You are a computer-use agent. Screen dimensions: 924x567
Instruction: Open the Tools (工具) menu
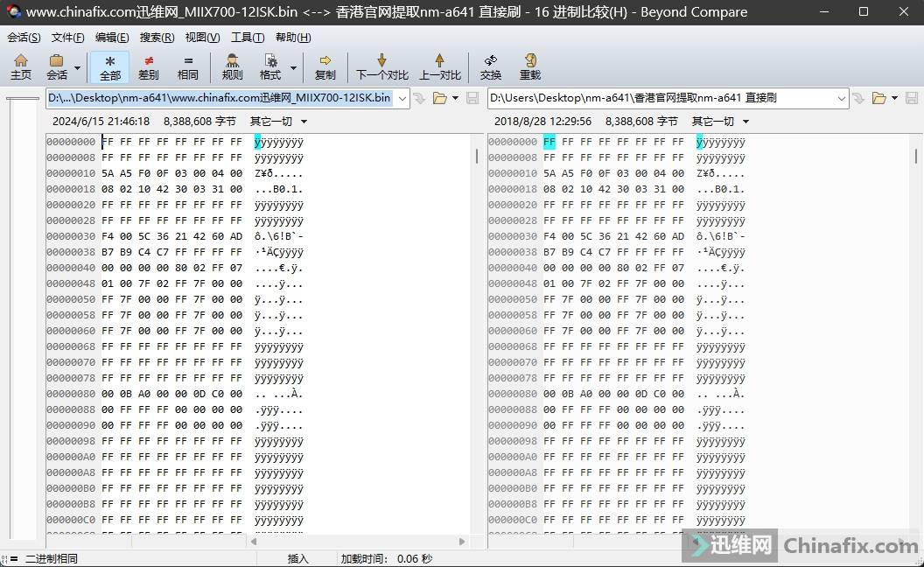[248, 37]
